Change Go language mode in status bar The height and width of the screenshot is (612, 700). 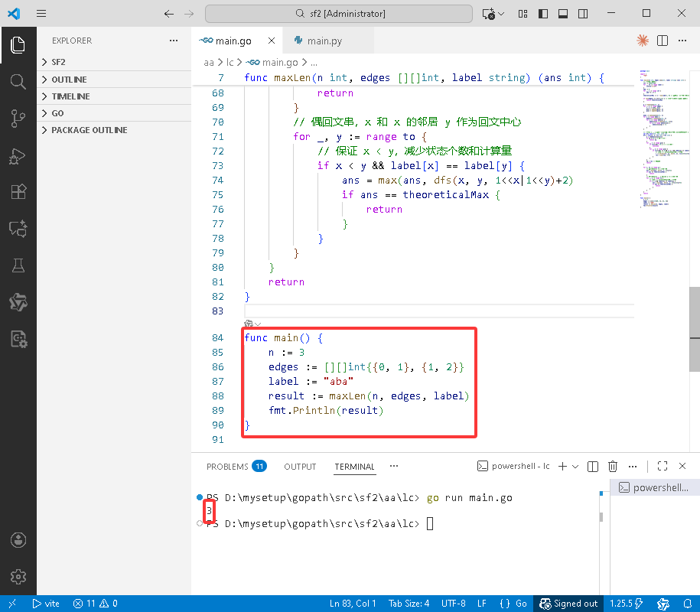tap(521, 604)
